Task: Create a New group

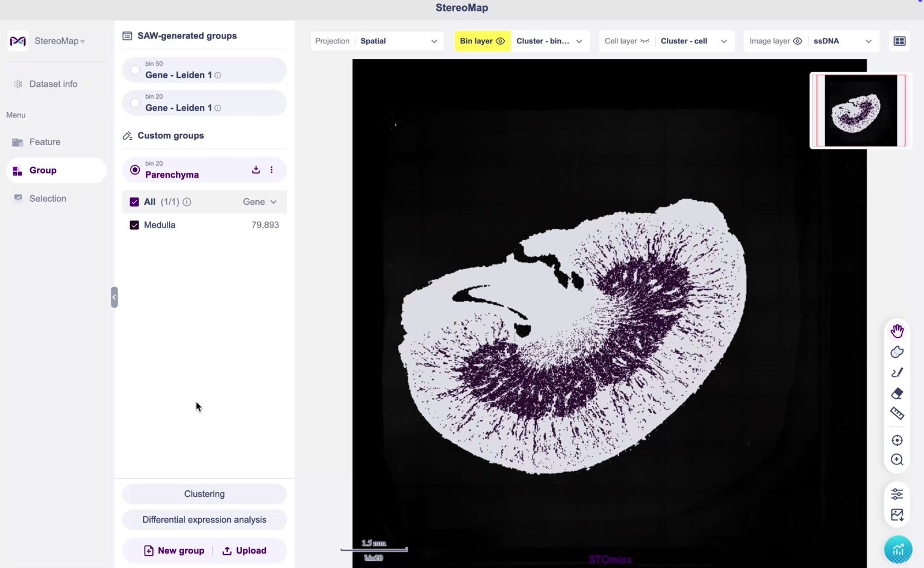Action: pos(174,551)
